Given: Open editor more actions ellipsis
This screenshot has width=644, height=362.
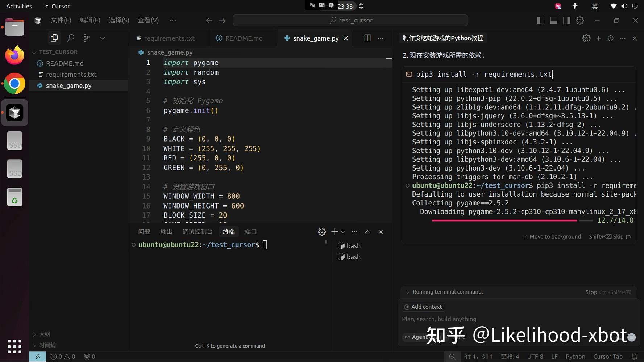Looking at the screenshot, I should (x=381, y=38).
